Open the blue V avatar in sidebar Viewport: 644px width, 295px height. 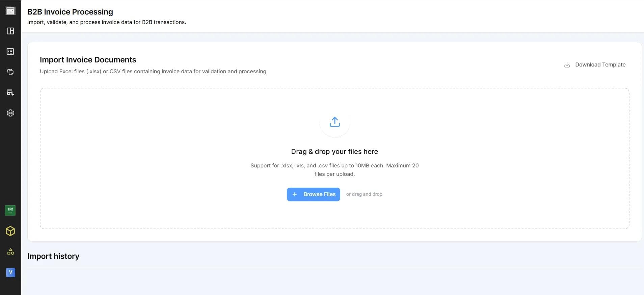coord(10,272)
